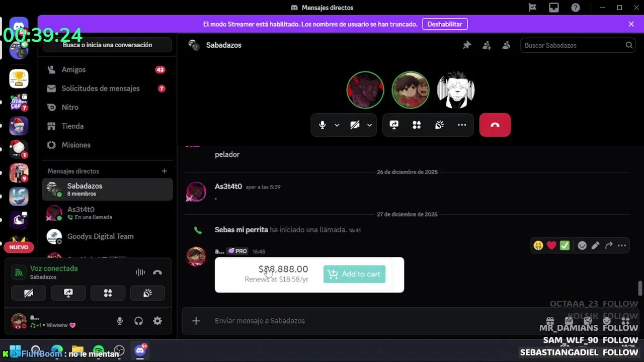Image resolution: width=644 pixels, height=362 pixels.
Task: Jump to new items with NUEVO pill
Action: 19,247
